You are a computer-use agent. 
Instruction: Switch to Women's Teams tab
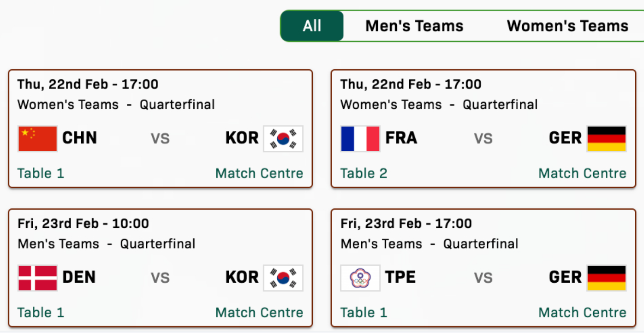tap(567, 26)
